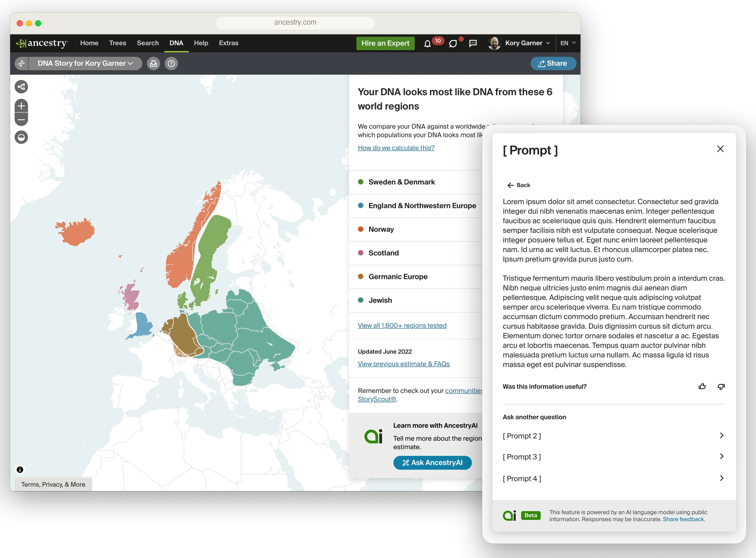Select the Germanic Europe region row
The height and width of the screenshot is (558, 756).
point(416,277)
